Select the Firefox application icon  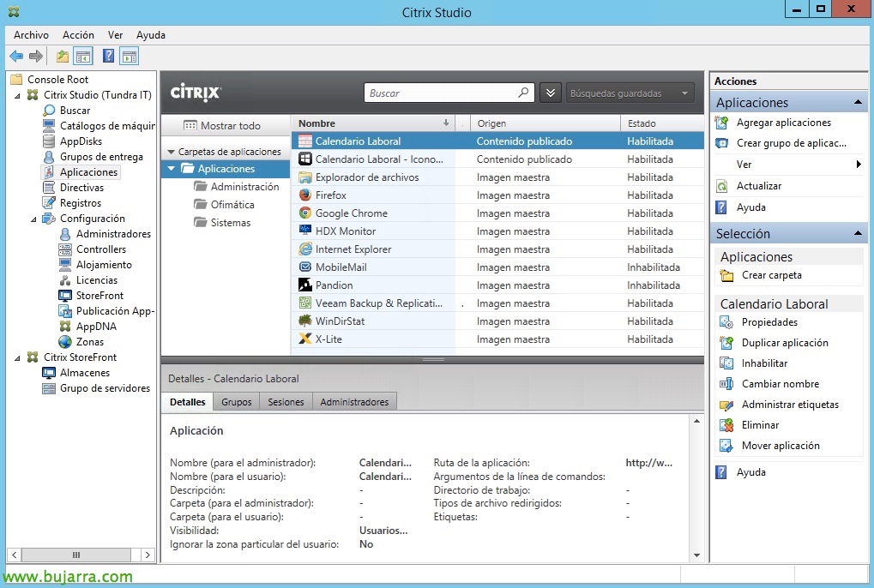pos(305,195)
